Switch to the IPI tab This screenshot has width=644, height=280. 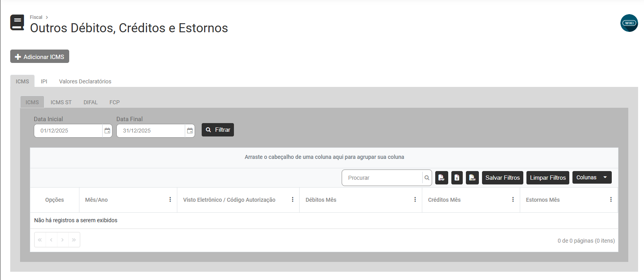(x=44, y=81)
